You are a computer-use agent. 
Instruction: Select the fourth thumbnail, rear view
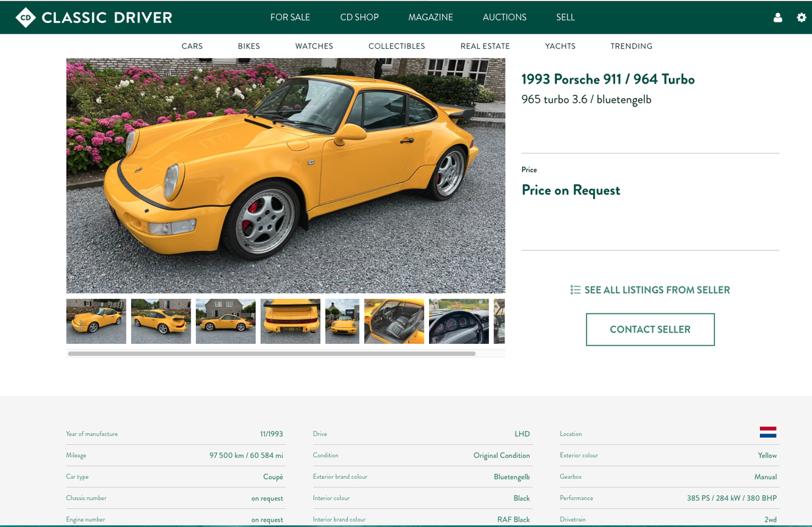tap(290, 321)
